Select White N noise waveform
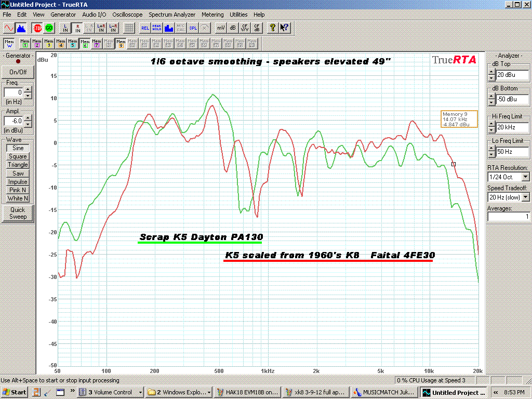The height and width of the screenshot is (399, 532). pos(18,198)
